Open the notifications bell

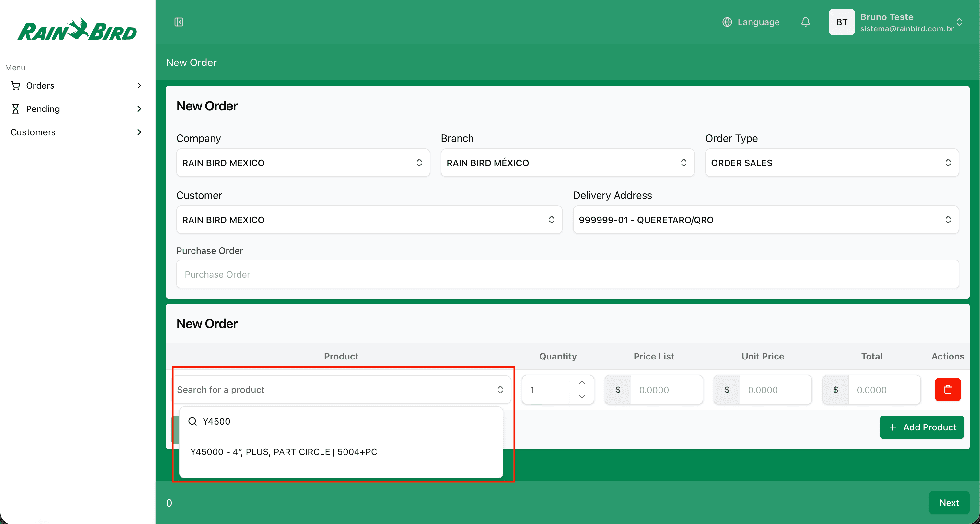click(805, 22)
